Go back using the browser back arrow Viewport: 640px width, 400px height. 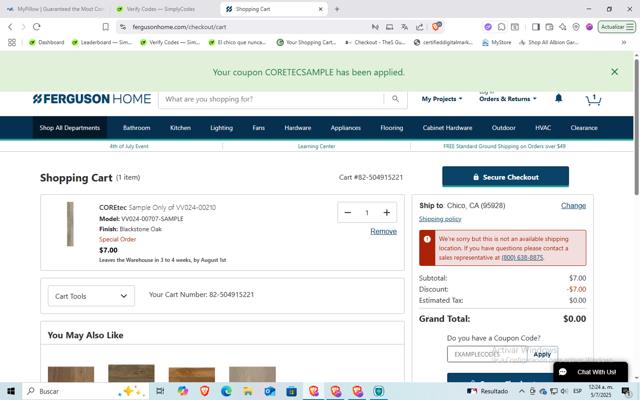coord(10,27)
